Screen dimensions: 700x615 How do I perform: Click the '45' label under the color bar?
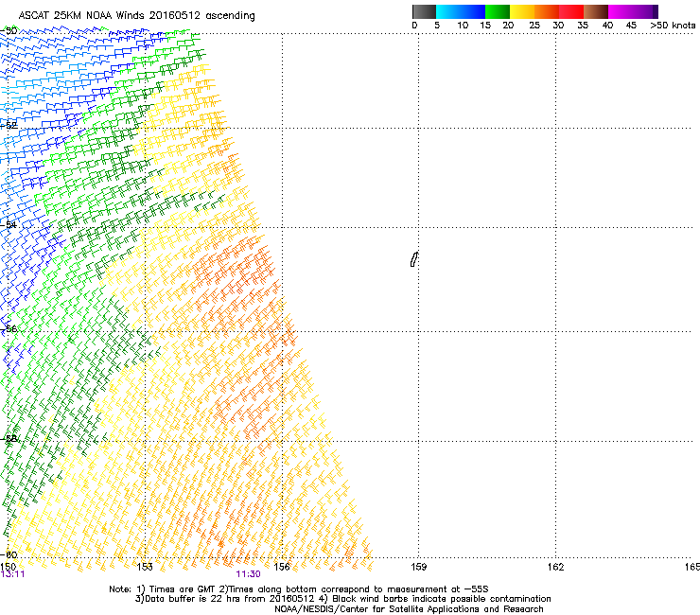click(631, 26)
